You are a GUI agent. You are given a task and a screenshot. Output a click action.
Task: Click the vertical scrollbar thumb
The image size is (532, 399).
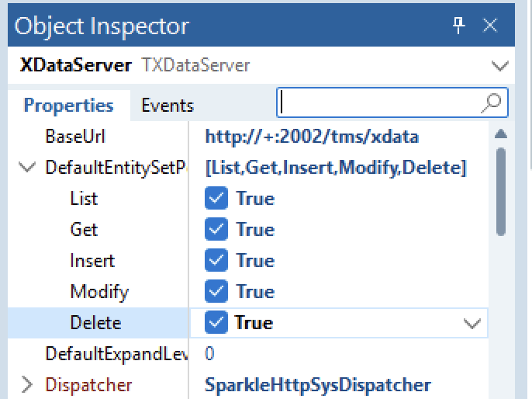501,192
